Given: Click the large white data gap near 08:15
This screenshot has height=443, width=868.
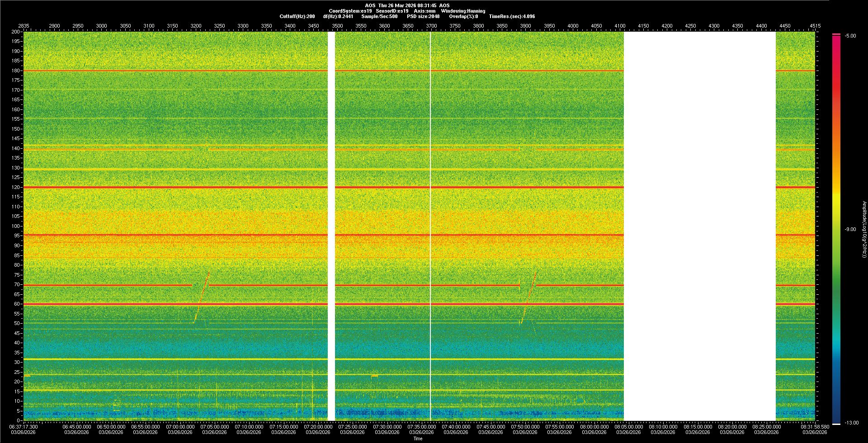Looking at the screenshot, I should tap(699, 226).
